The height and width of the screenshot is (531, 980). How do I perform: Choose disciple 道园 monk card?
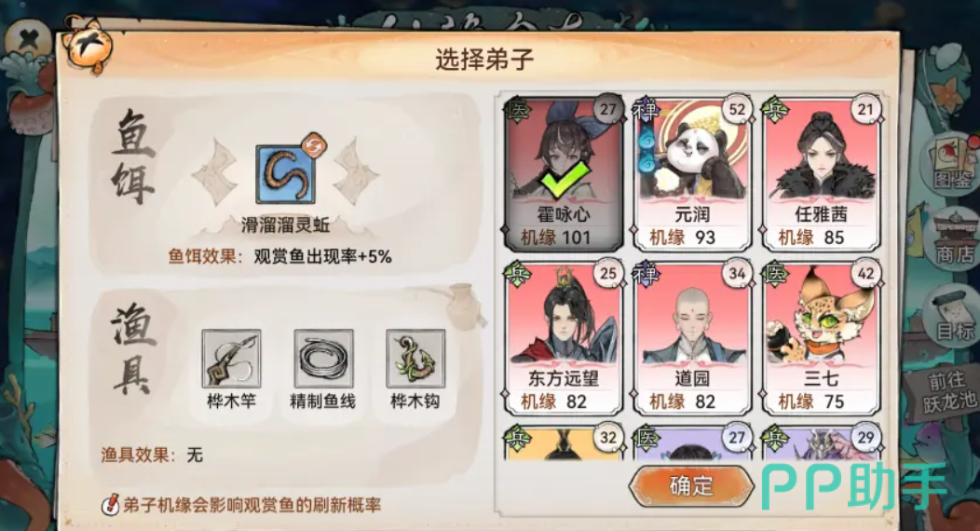(692, 337)
